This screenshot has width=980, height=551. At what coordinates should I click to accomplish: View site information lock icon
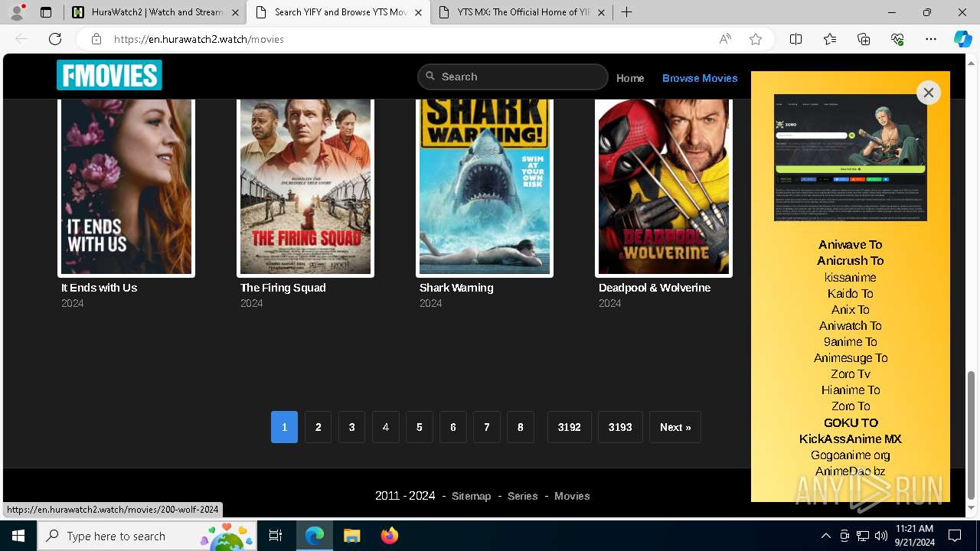[x=96, y=39]
